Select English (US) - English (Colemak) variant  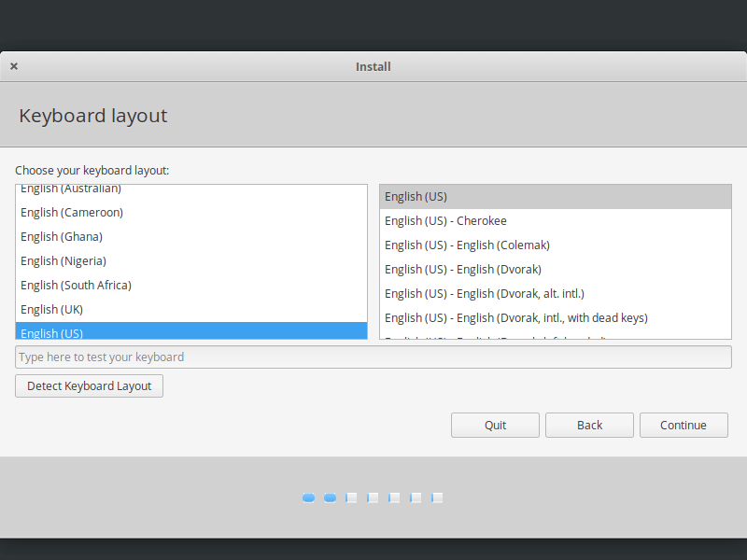tap(467, 245)
